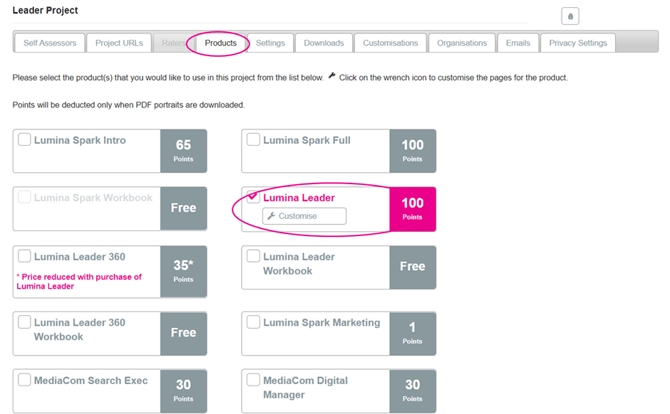Screen dimensions: 670x414
Task: Switch to the Organisations tab
Action: pyautogui.click(x=461, y=43)
